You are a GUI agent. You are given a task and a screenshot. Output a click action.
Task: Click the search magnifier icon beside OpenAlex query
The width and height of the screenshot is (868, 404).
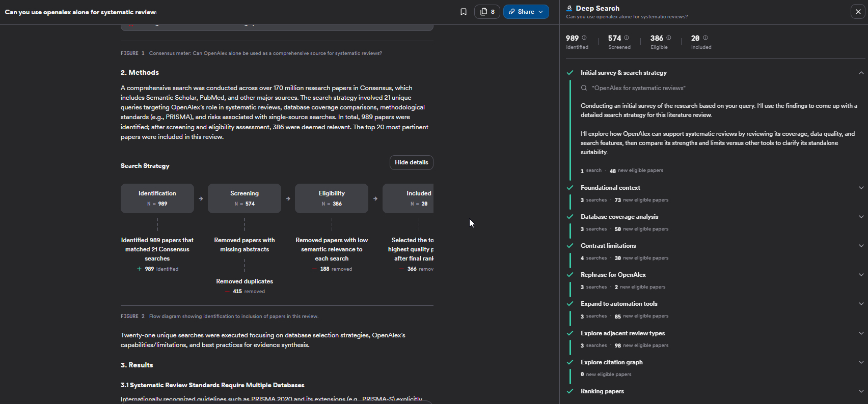point(584,88)
